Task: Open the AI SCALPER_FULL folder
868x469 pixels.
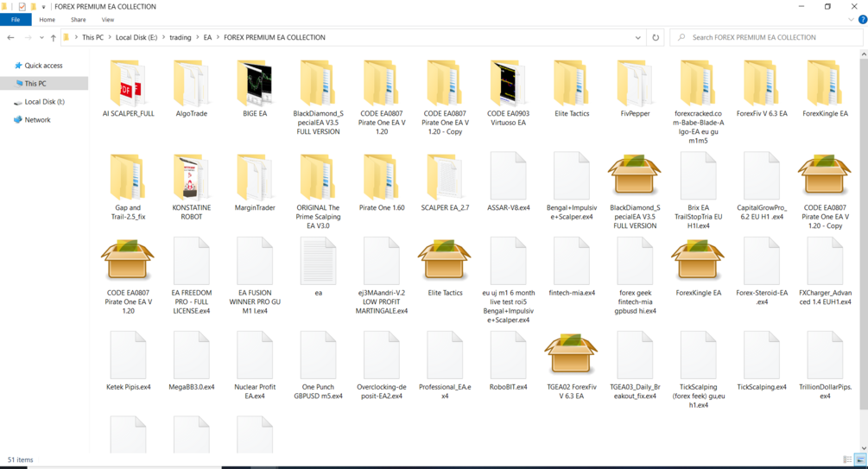Action: tap(128, 89)
